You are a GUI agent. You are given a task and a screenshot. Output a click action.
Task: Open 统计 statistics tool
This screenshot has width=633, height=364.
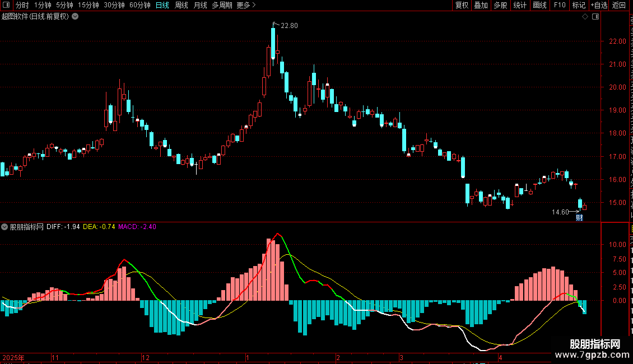520,5
